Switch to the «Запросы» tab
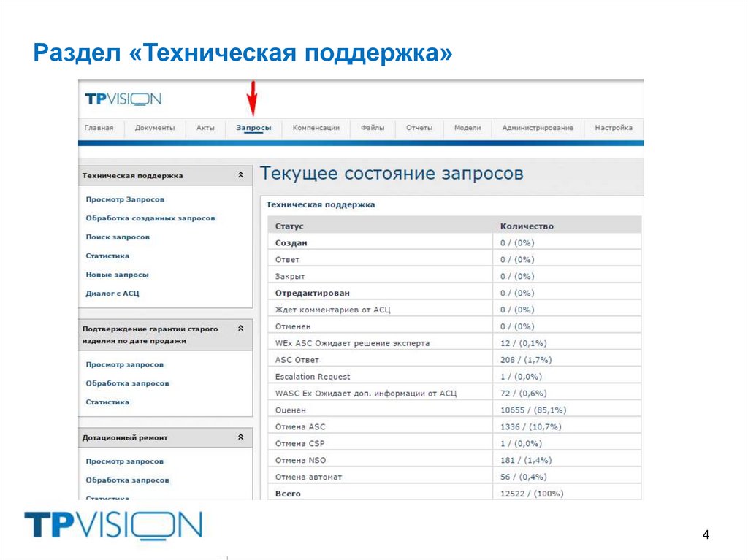Viewport: 748px width, 560px height. [x=256, y=127]
